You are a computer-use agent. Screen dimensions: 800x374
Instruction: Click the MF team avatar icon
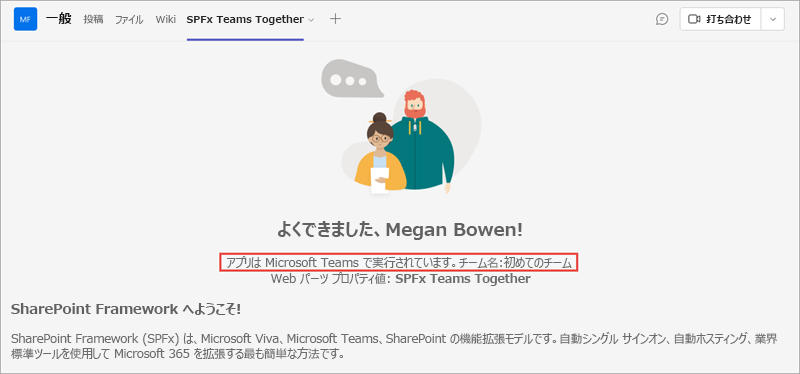[25, 19]
